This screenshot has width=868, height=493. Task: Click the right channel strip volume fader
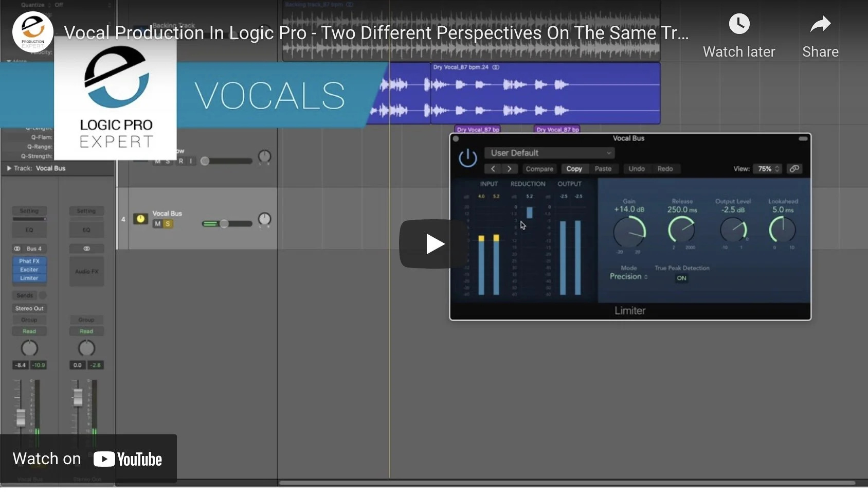click(x=78, y=397)
